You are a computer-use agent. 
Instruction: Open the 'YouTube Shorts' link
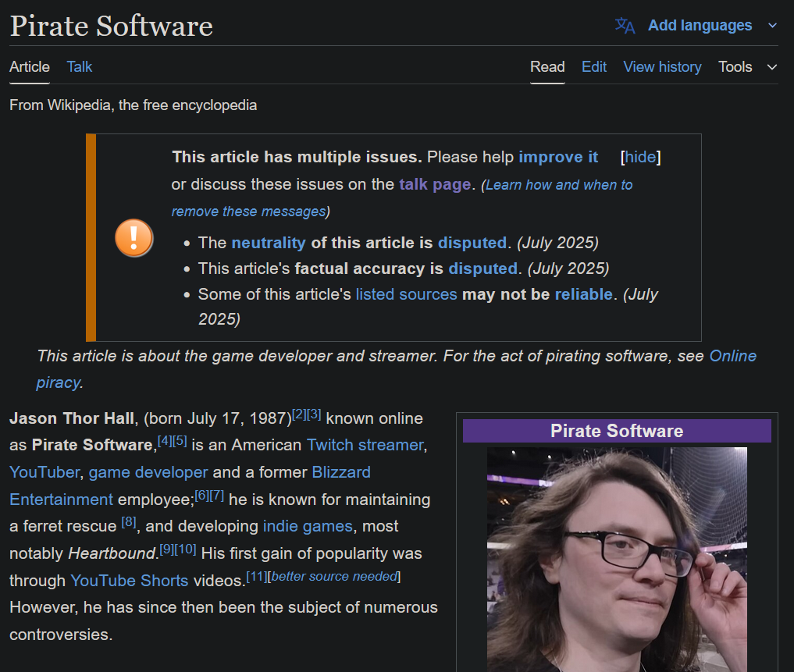(129, 581)
